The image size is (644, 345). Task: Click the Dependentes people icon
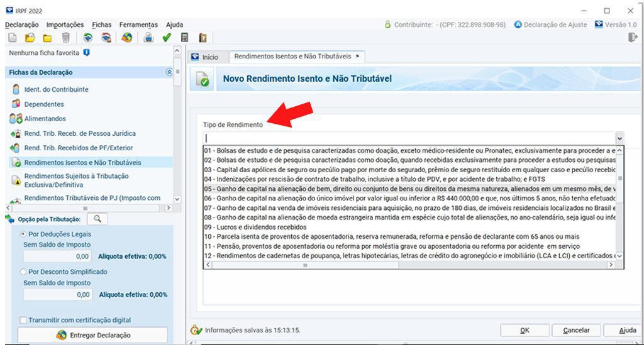[16, 104]
